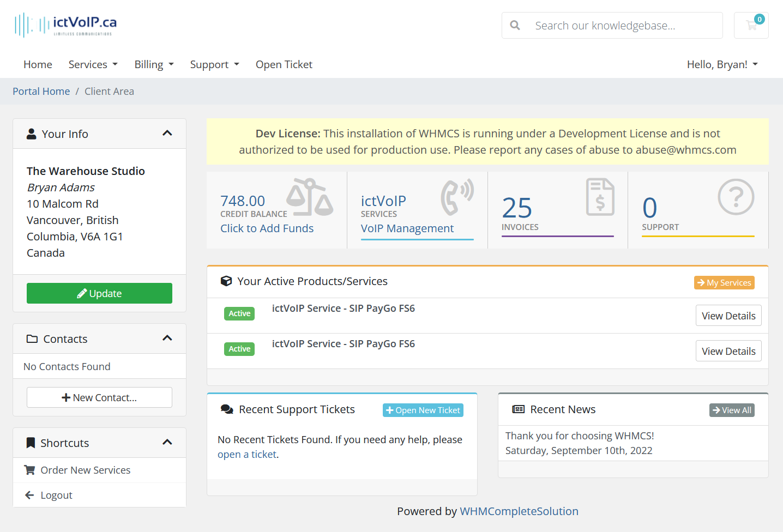Click No Contacts Found text
The height and width of the screenshot is (532, 783).
[67, 366]
